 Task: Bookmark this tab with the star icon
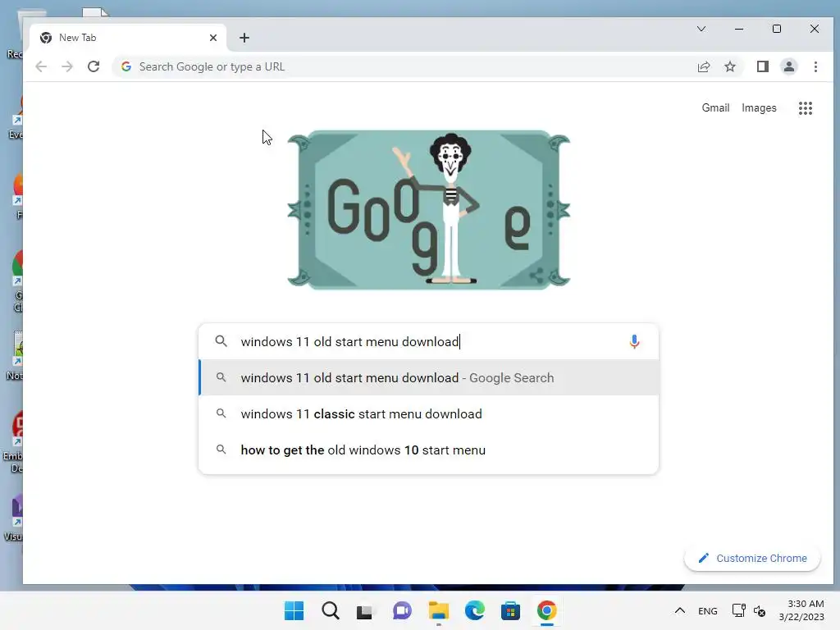pos(729,66)
